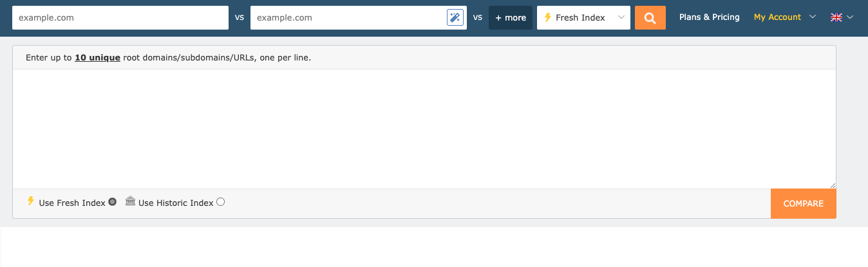Click the magic wand icon in second domain field

(x=455, y=18)
